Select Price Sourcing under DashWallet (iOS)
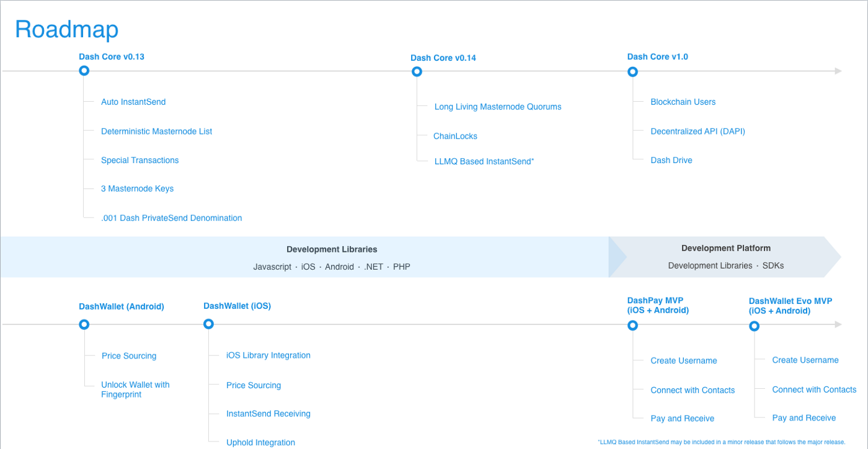 (254, 385)
